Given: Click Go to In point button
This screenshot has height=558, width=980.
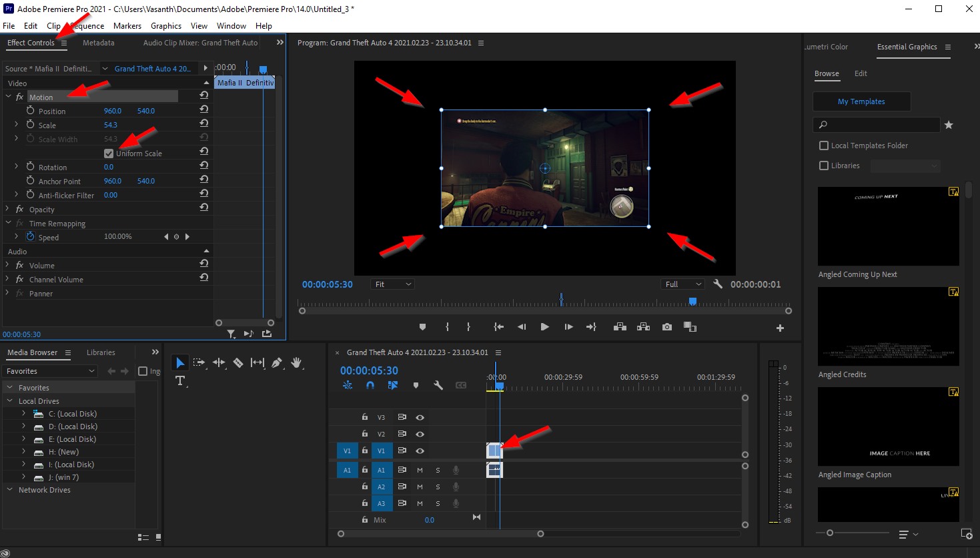Looking at the screenshot, I should [x=498, y=327].
